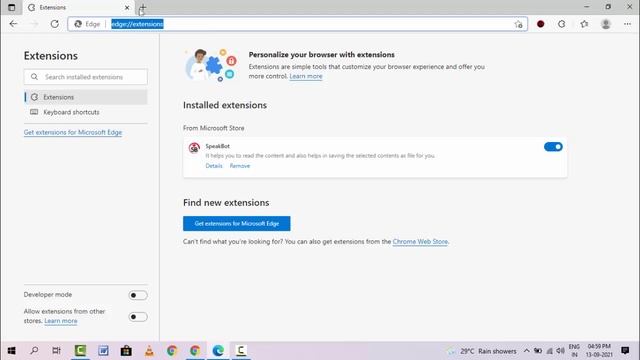Select the Extensions tab title
Screen dimensions: 640x360
point(53,7)
